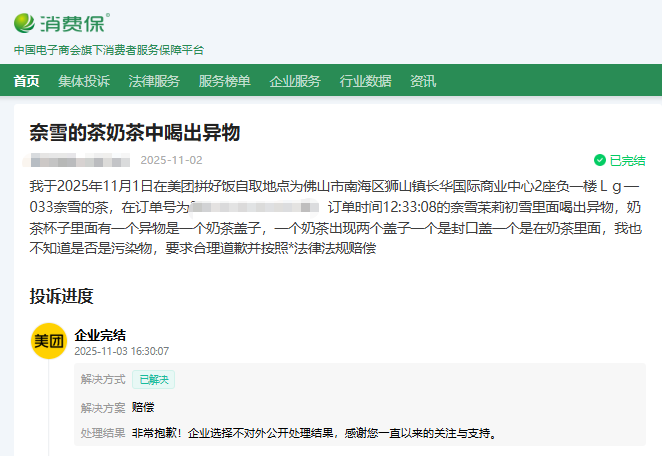This screenshot has width=662, height=456.
Task: Select 服务榜单 from the navigation bar
Action: point(224,81)
